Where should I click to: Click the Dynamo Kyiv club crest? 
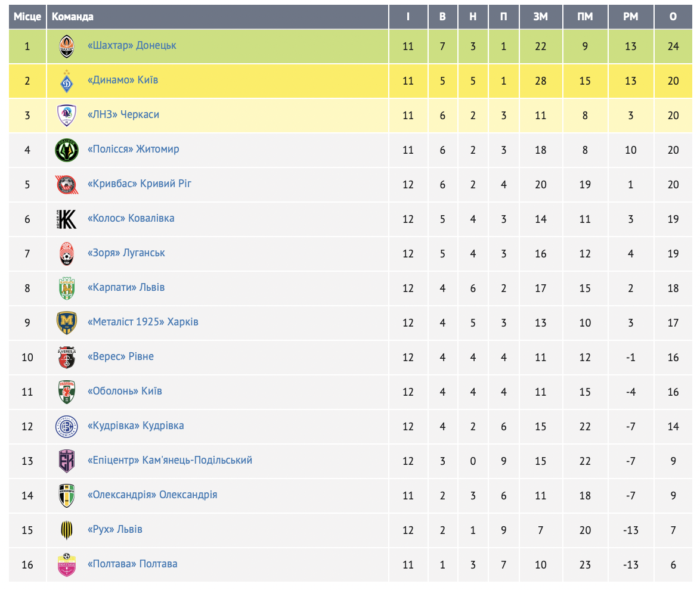(x=66, y=81)
